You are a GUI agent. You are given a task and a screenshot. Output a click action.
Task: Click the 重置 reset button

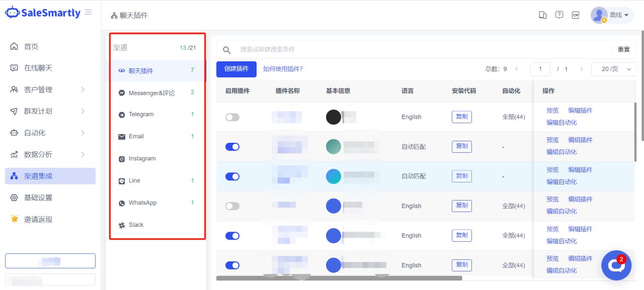click(624, 49)
